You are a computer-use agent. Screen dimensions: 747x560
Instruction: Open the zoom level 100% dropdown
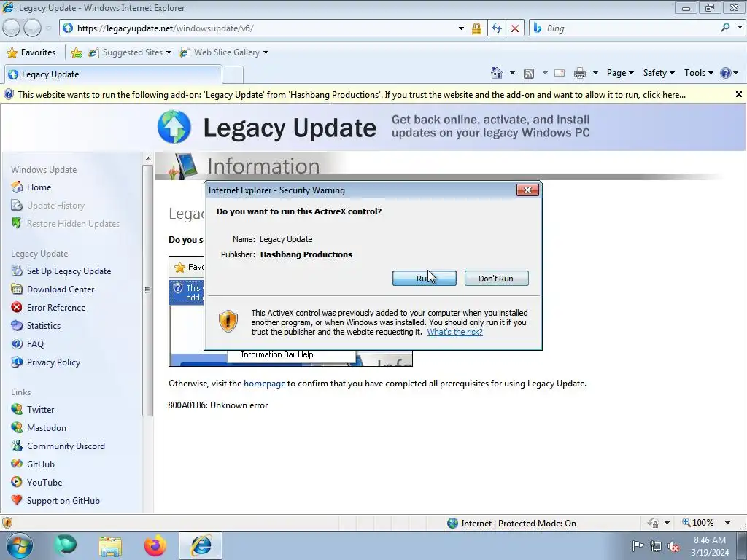[727, 523]
